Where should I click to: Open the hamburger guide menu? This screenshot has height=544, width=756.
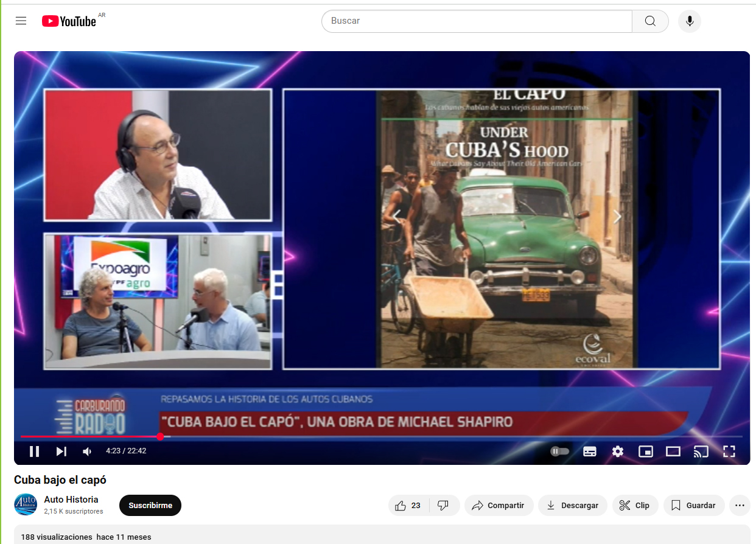click(x=21, y=21)
